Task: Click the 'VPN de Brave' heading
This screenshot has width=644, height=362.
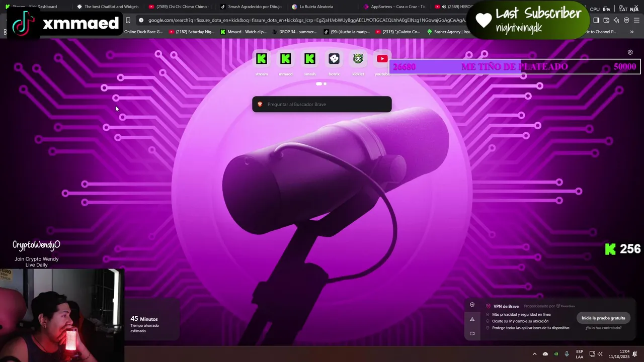Action: [506, 306]
